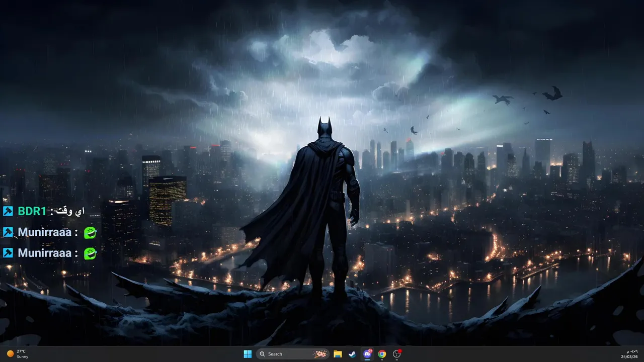
Task: Open the weather widget showing 27°C Sunny
Action: (17, 354)
